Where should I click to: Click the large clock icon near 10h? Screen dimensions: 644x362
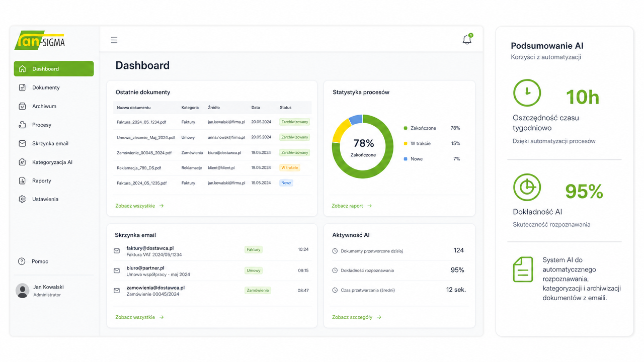(x=527, y=93)
